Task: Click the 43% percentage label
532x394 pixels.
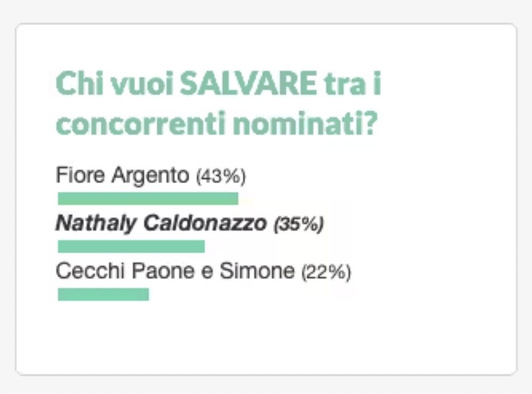Action: 221,176
